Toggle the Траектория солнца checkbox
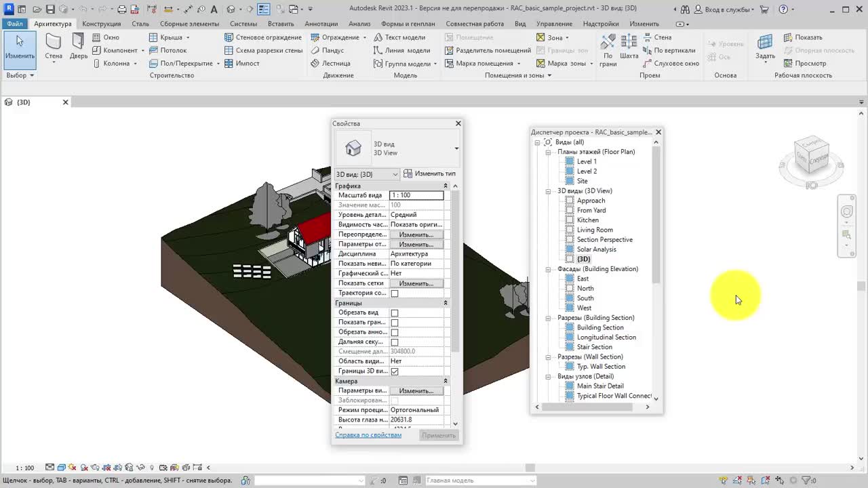The image size is (868, 488). [395, 293]
